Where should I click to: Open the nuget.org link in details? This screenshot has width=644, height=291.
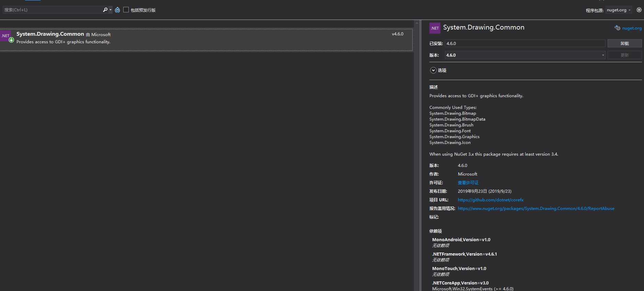coord(632,28)
